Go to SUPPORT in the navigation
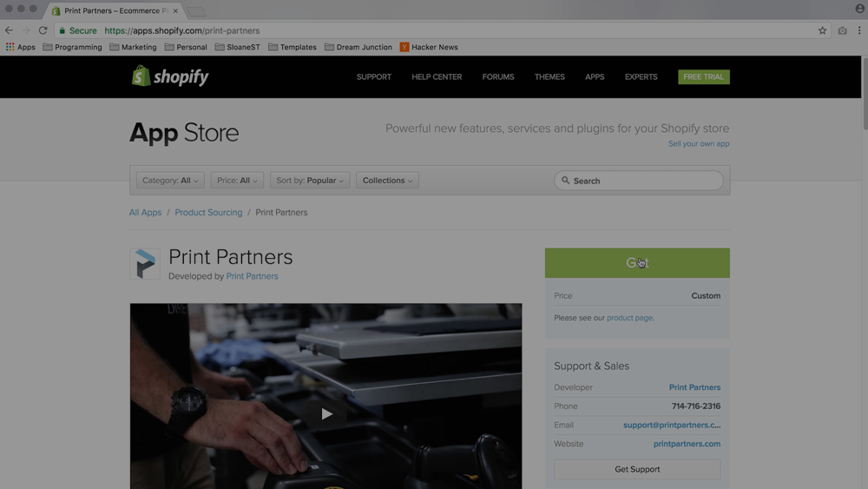 click(373, 77)
